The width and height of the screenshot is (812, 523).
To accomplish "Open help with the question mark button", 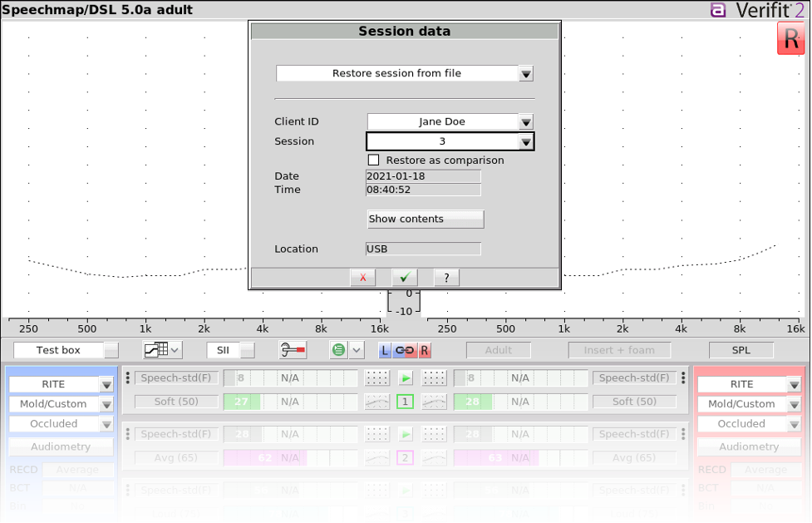I will pyautogui.click(x=446, y=278).
